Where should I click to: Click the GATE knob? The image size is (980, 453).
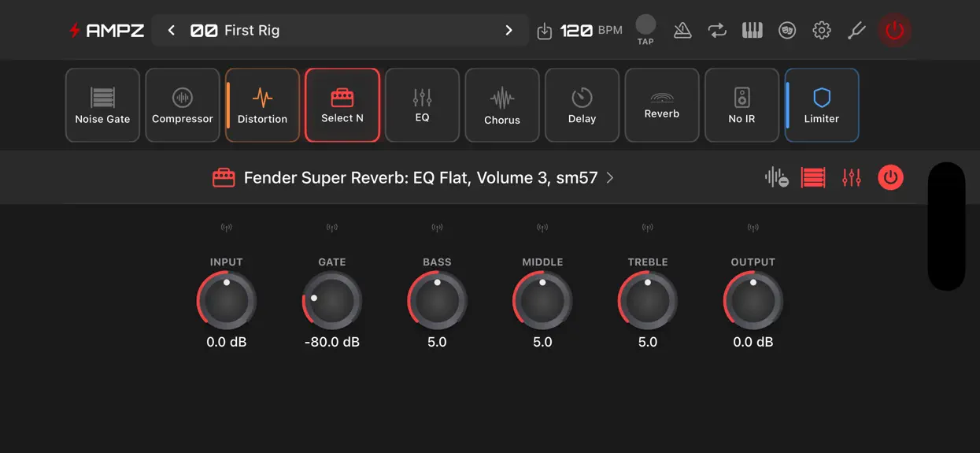[332, 300]
